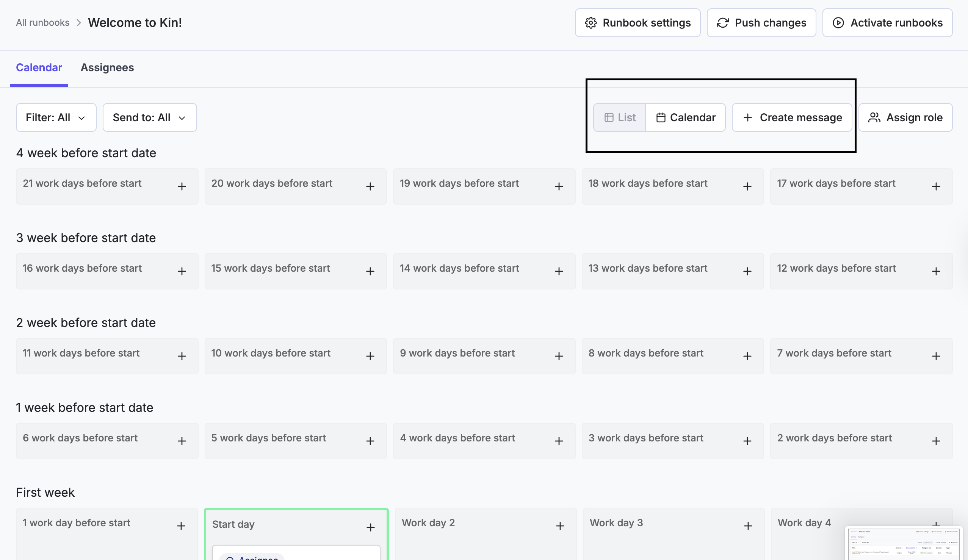968x560 pixels.
Task: Go back to All runbooks
Action: 42,23
